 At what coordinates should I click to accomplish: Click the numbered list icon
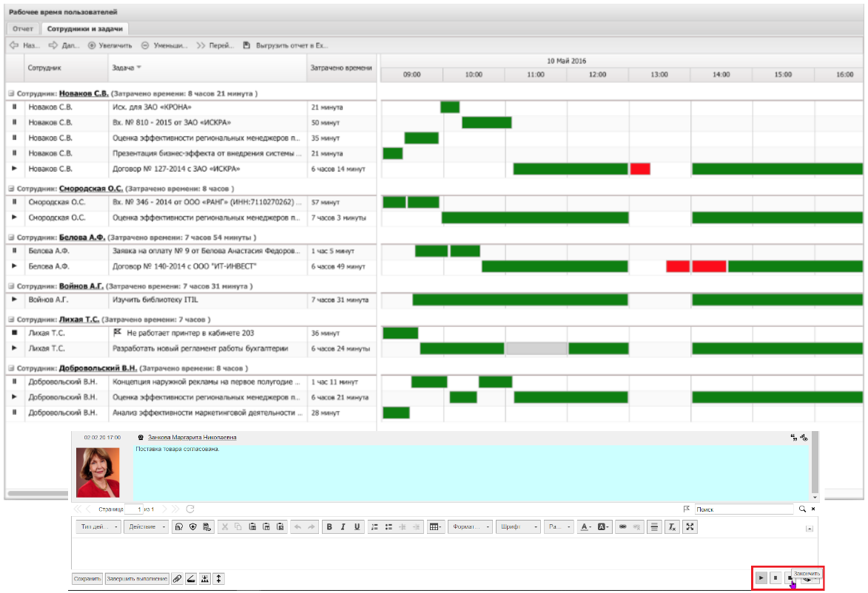click(x=374, y=527)
